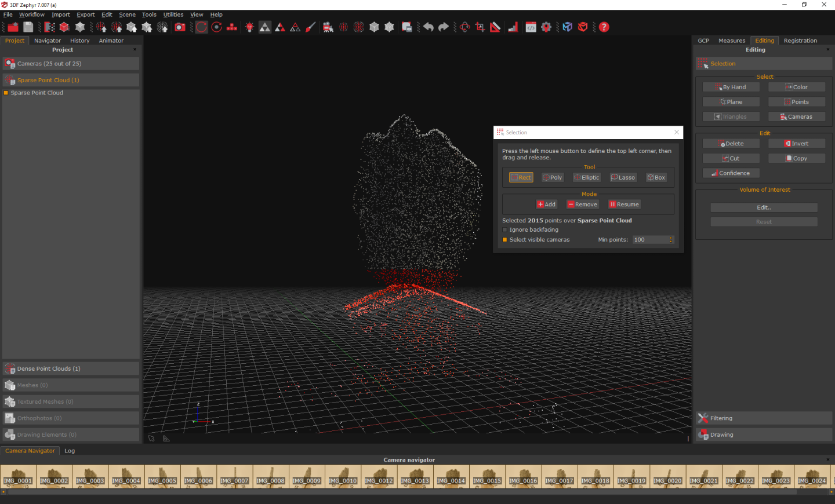Screen dimensions: 835x504
Task: Expand the Orthophotos (0) section
Action: (x=71, y=418)
